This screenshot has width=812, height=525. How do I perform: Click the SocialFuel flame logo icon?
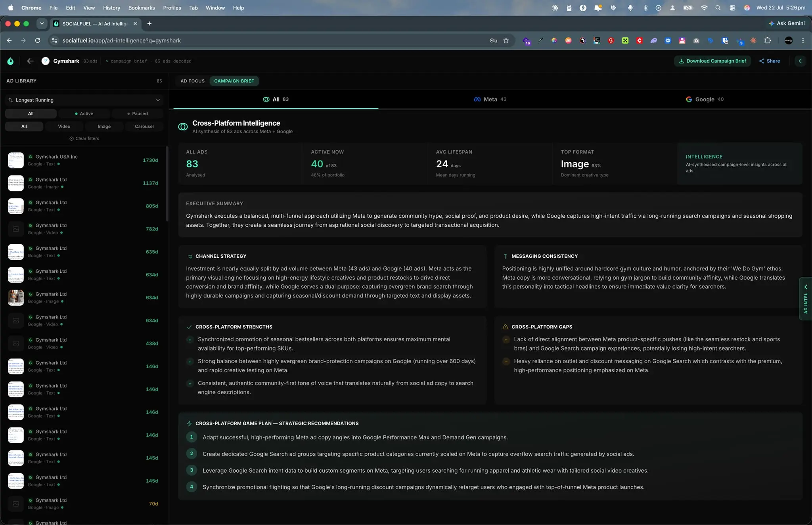point(10,61)
